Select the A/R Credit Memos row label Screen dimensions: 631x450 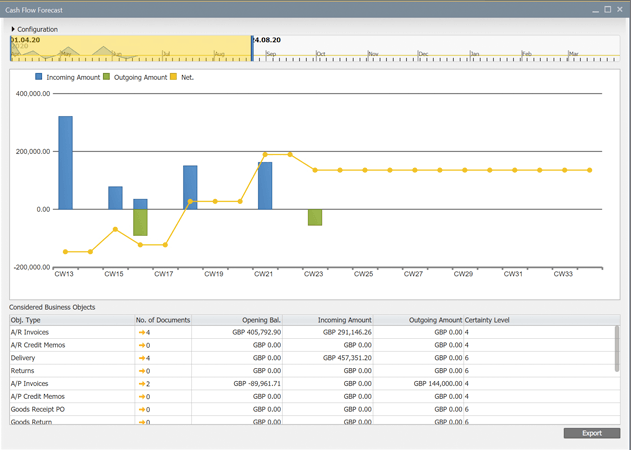(x=38, y=345)
